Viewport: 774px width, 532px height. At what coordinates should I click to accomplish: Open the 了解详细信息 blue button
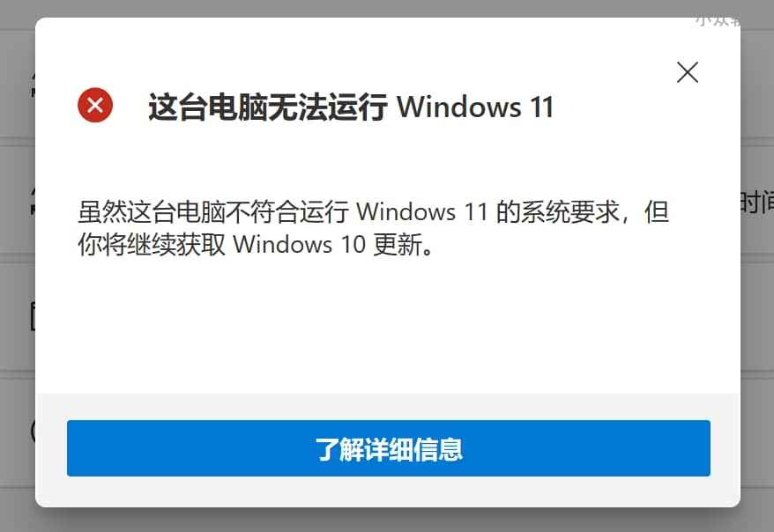[x=389, y=448]
